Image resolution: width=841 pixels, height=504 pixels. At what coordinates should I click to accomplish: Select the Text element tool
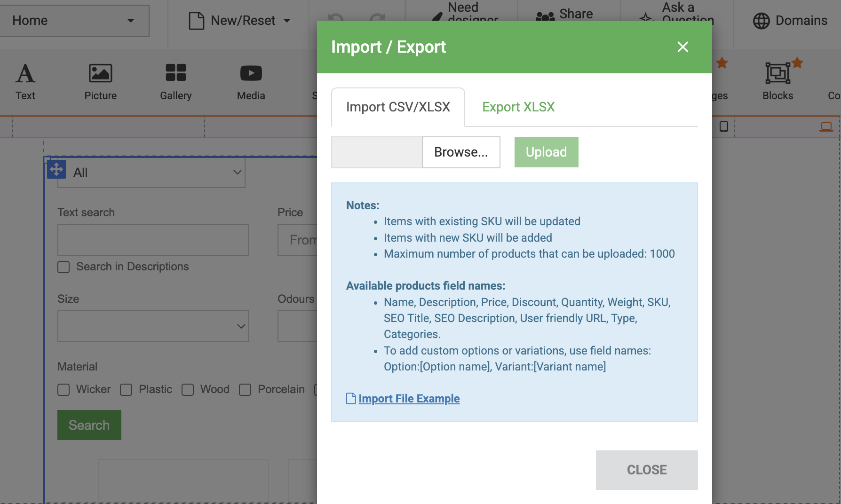(25, 82)
